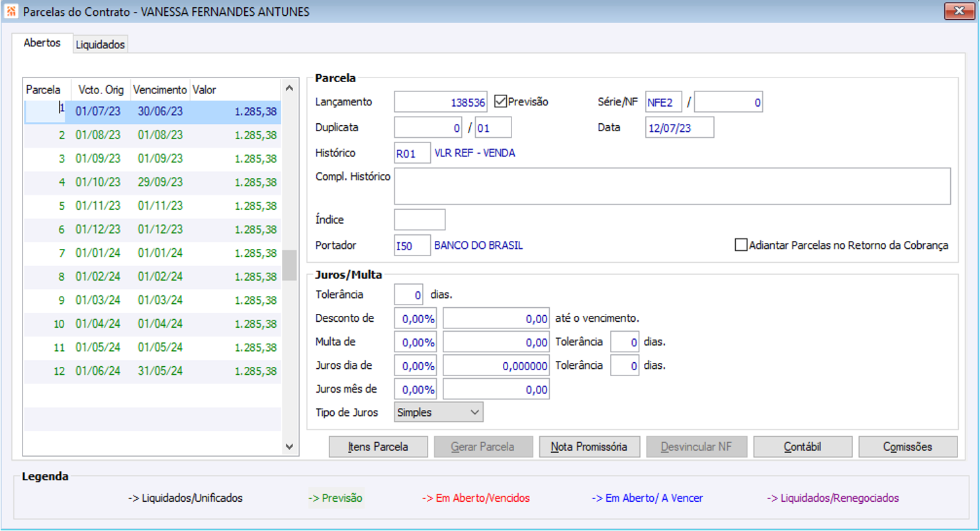This screenshot has height=531, width=980.
Task: Click the Duplicata suffix field showing 01
Action: click(x=494, y=127)
